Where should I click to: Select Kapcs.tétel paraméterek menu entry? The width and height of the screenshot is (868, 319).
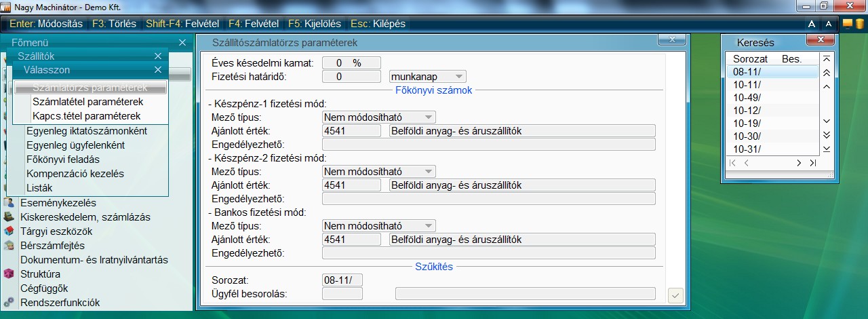(87, 116)
